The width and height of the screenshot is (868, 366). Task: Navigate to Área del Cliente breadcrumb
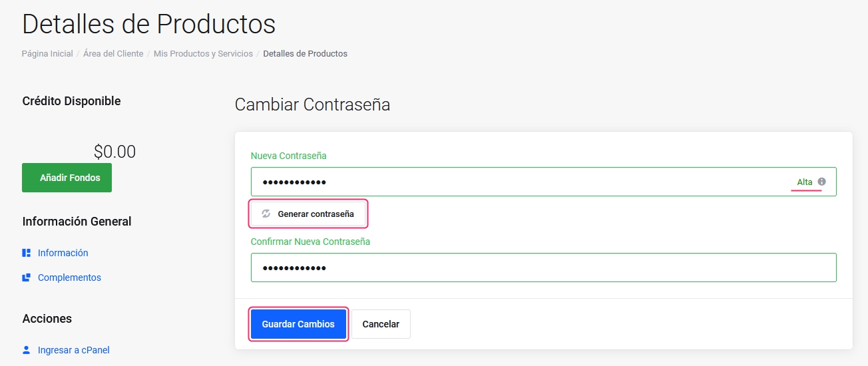click(113, 53)
